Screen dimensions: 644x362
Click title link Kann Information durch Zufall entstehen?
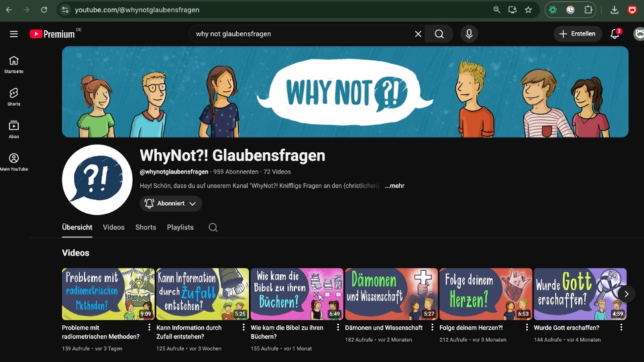[x=189, y=332]
